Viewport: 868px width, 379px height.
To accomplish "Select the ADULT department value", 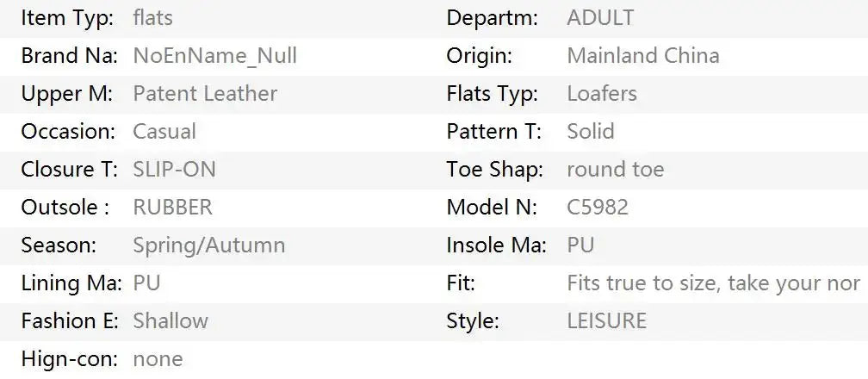I will 601,18.
